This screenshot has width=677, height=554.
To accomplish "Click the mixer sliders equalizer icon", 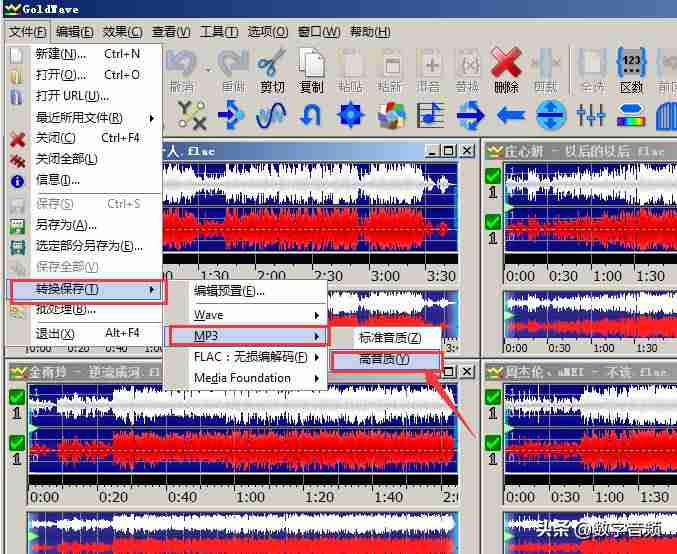I will 591,115.
